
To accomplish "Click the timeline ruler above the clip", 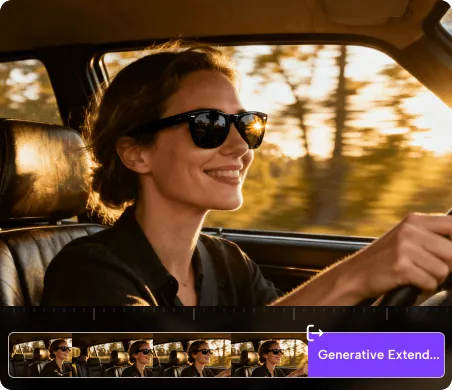I will (x=226, y=314).
